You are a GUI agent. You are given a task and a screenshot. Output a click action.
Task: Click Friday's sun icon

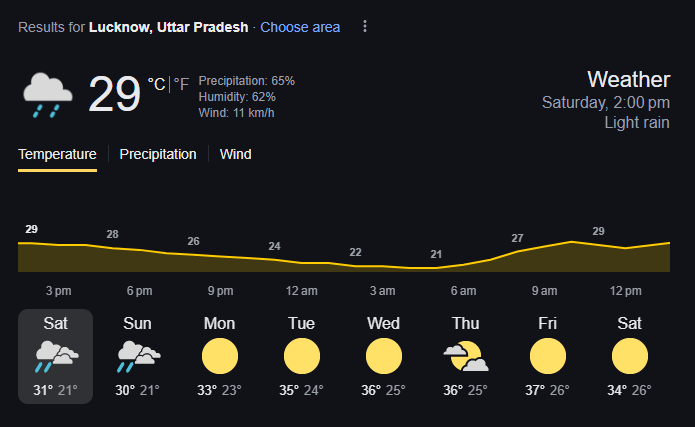pos(547,357)
